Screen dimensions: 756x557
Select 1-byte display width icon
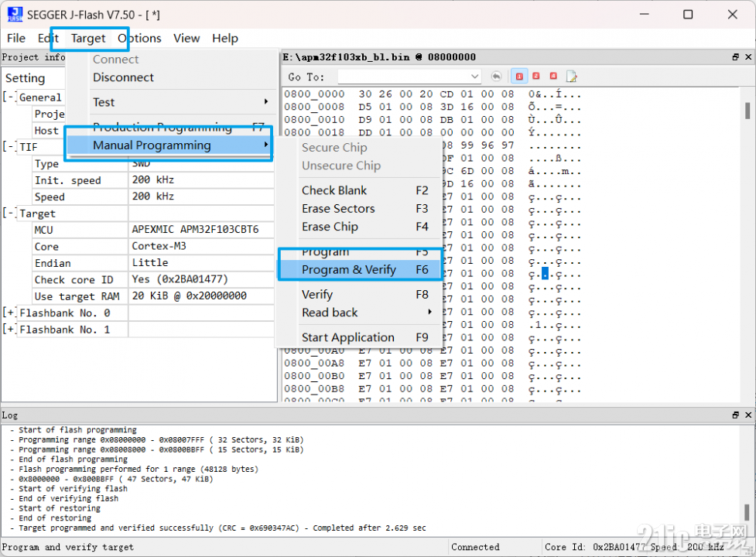[519, 76]
